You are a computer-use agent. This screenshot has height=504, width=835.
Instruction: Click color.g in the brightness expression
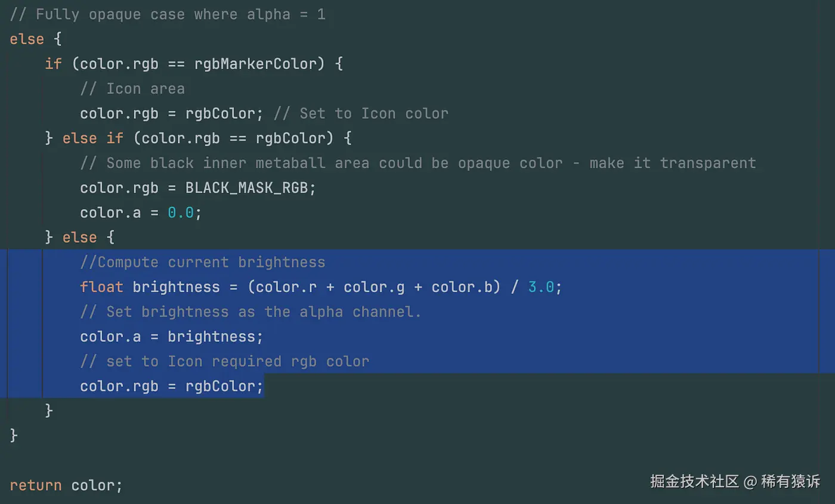click(x=374, y=287)
